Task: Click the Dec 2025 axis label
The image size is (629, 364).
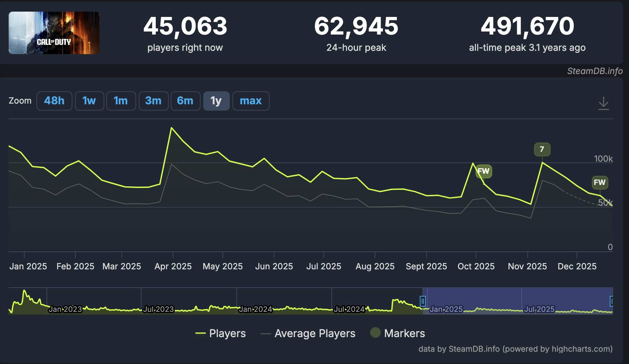Action: pyautogui.click(x=577, y=266)
